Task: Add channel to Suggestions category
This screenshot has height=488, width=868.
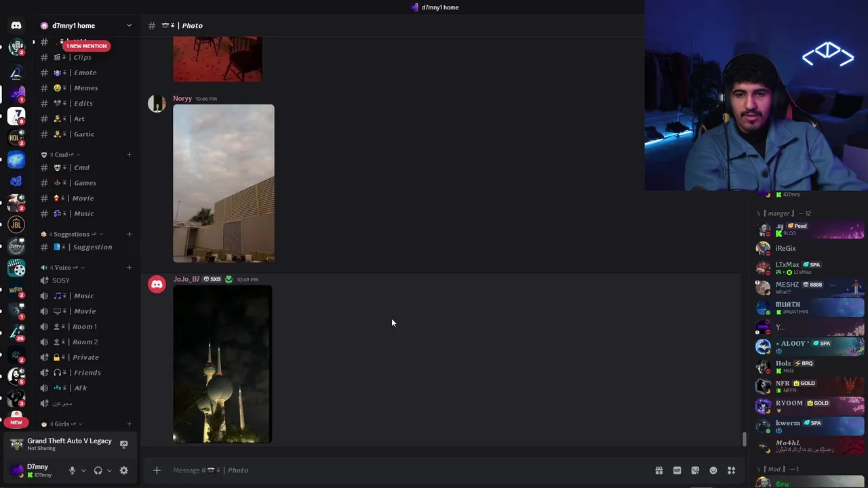Action: (x=129, y=235)
